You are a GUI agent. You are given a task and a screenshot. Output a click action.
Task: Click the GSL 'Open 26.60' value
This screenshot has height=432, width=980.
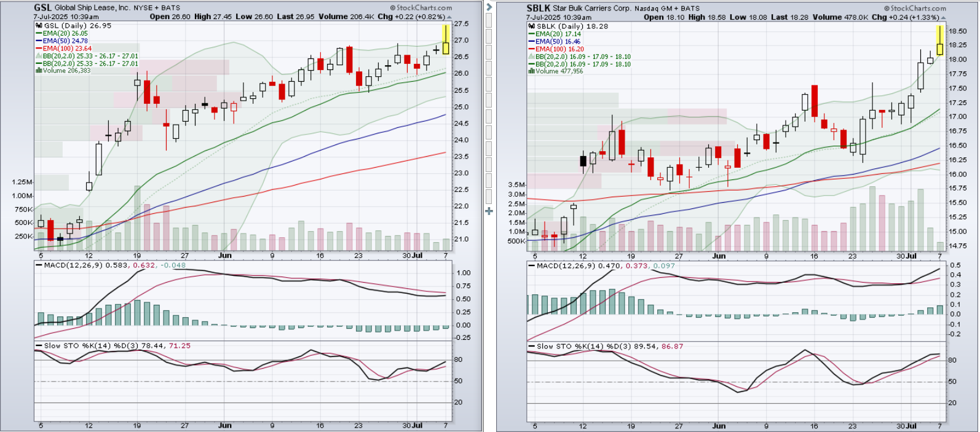coord(170,17)
